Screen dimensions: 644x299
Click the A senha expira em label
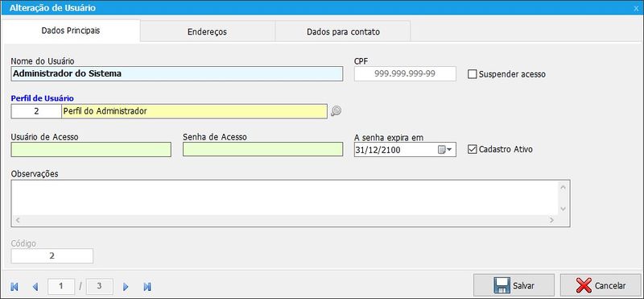[x=389, y=137]
